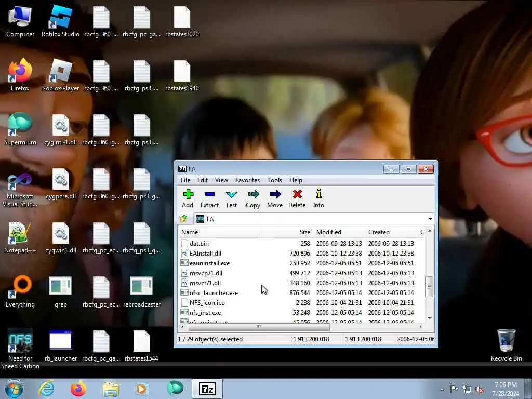Select the cygintl-1.dll desktop file
Viewport: 532px width, 399px height.
point(60,129)
